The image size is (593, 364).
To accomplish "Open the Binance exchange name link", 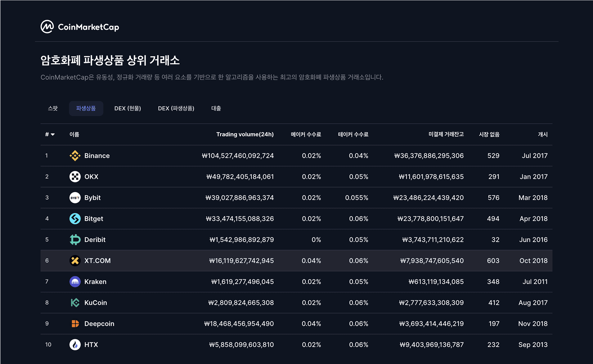I will (x=97, y=155).
